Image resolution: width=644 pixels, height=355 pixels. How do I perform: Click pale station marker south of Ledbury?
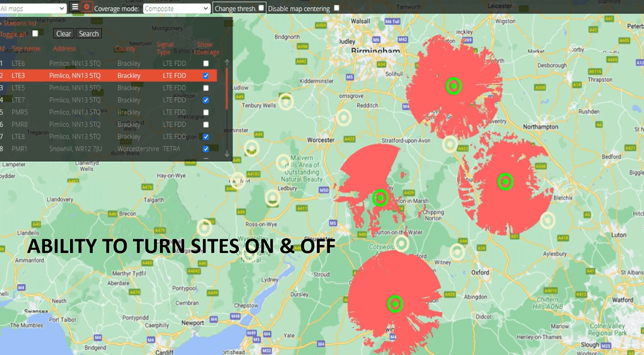tap(273, 198)
